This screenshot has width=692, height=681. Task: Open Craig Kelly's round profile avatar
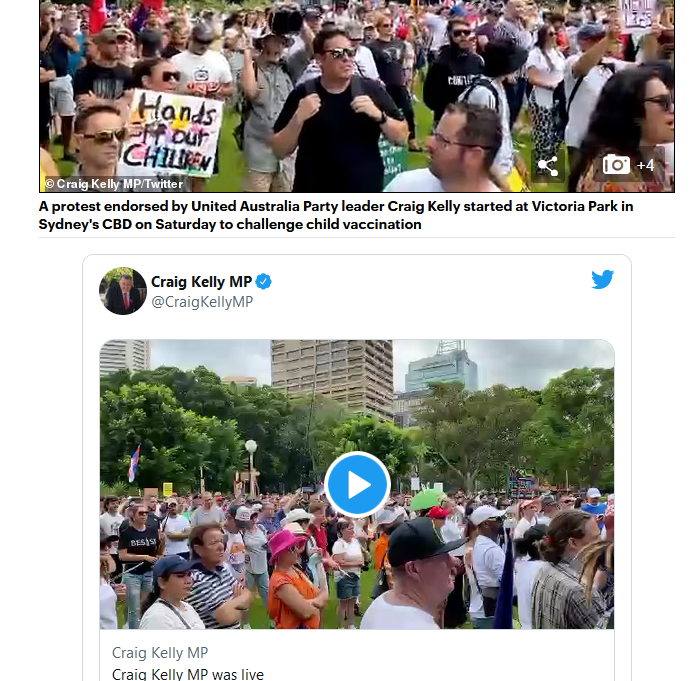click(x=123, y=291)
